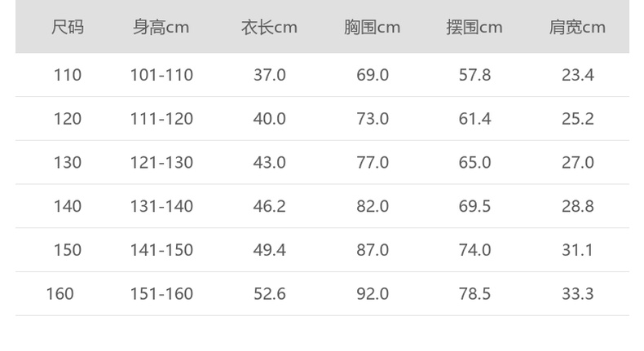Click the 151-160 height range cell

coord(161,294)
